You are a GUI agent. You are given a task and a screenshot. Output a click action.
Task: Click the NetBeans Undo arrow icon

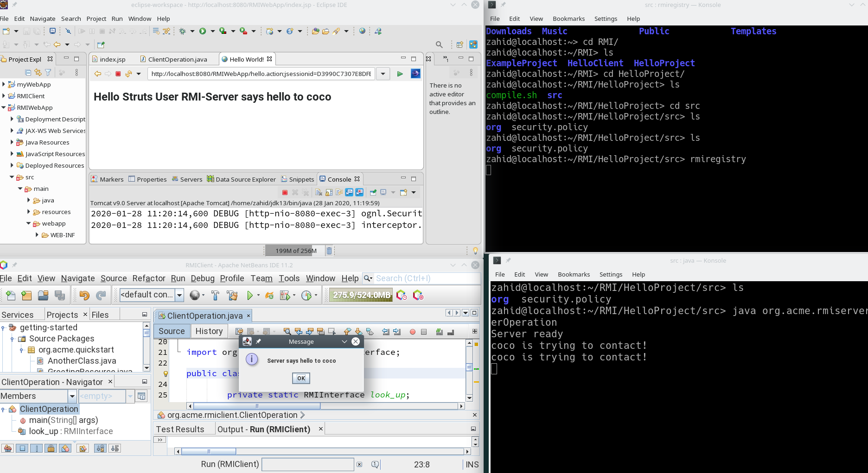84,295
